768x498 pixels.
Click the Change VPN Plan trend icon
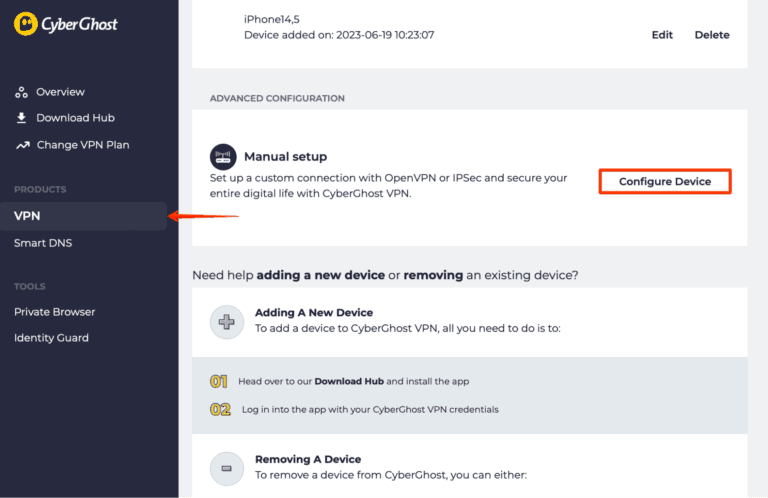[21, 145]
